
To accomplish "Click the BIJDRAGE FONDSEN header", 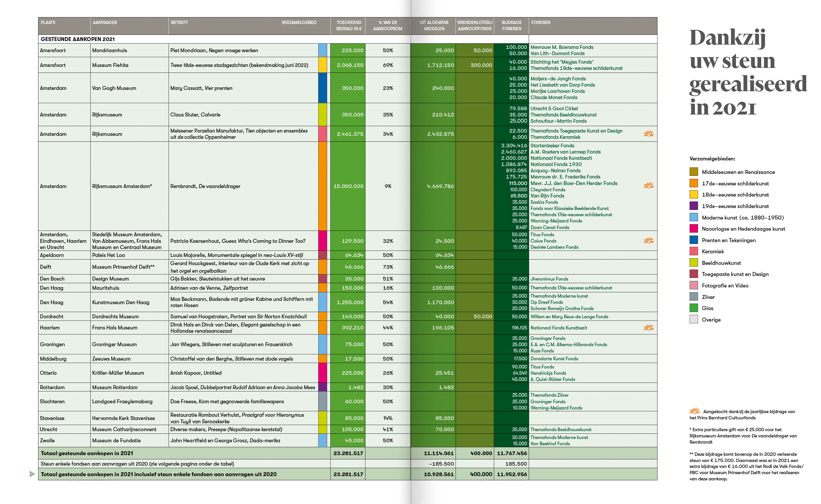I will point(511,25).
